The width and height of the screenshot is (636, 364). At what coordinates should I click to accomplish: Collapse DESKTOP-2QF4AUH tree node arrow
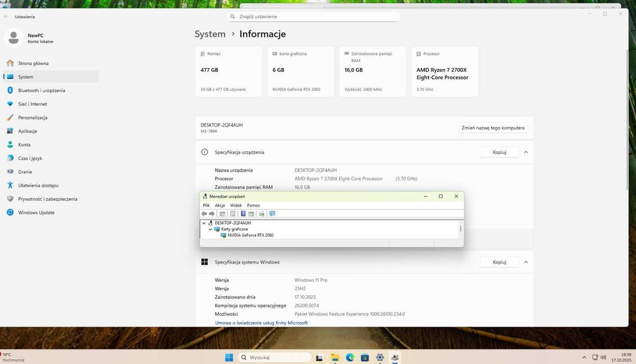204,223
